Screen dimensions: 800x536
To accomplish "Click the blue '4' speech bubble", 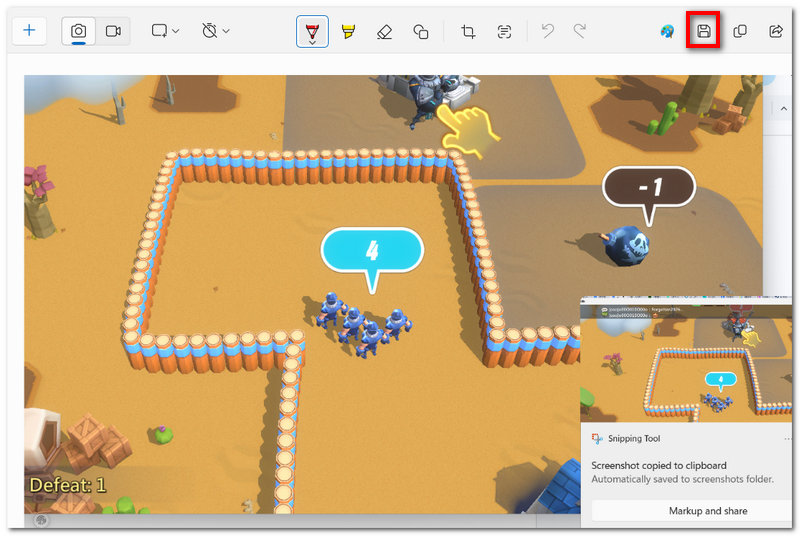I will 372,251.
